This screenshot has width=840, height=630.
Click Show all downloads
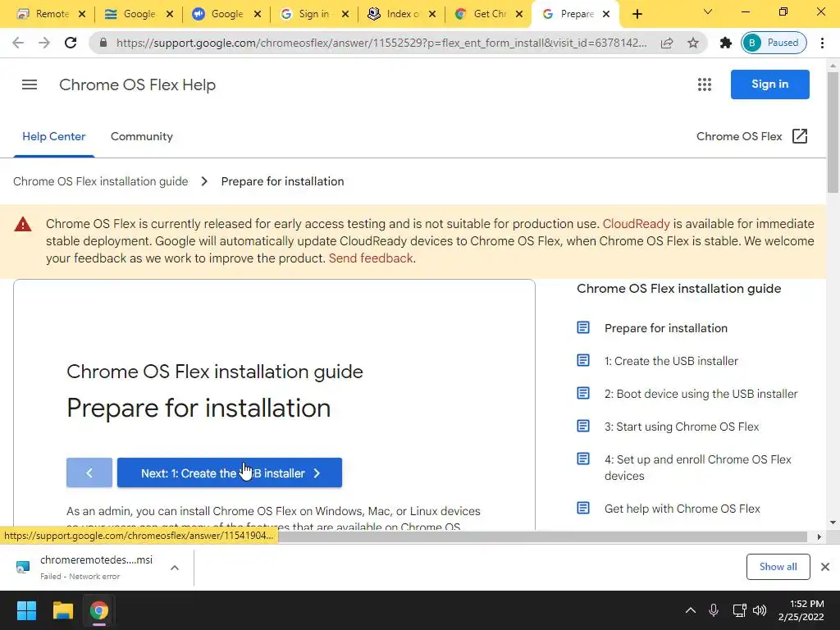tap(778, 567)
